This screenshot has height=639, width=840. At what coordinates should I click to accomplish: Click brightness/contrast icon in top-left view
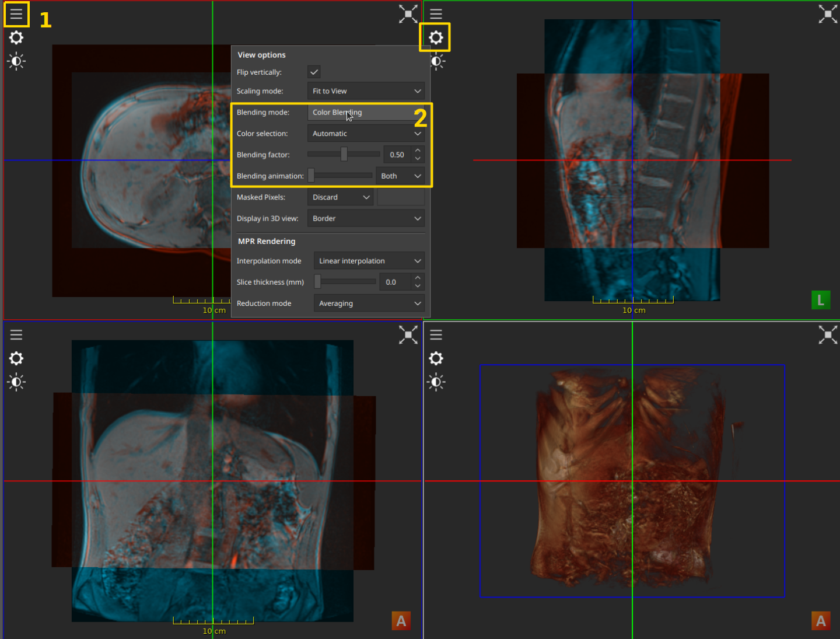(x=16, y=61)
